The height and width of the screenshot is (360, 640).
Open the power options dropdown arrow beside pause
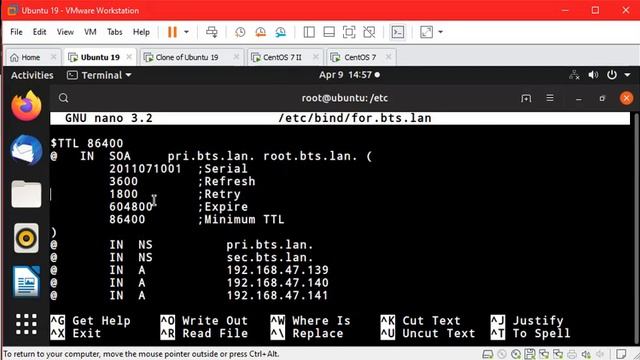point(187,32)
